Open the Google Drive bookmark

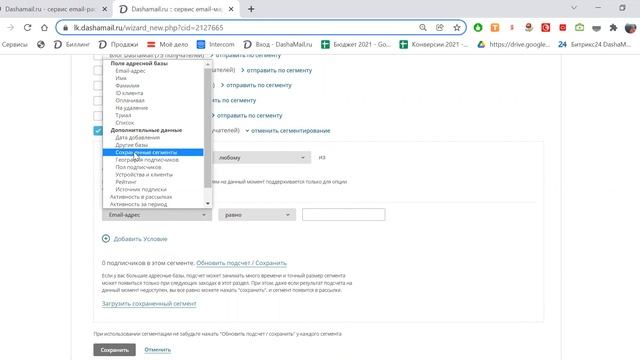tap(514, 44)
